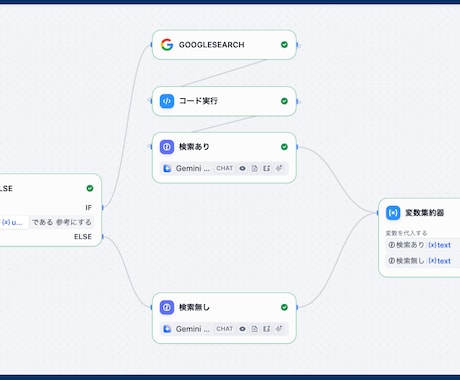Click the eye vision icon in 検索無し node
The width and height of the screenshot is (460, 380).
click(x=243, y=329)
